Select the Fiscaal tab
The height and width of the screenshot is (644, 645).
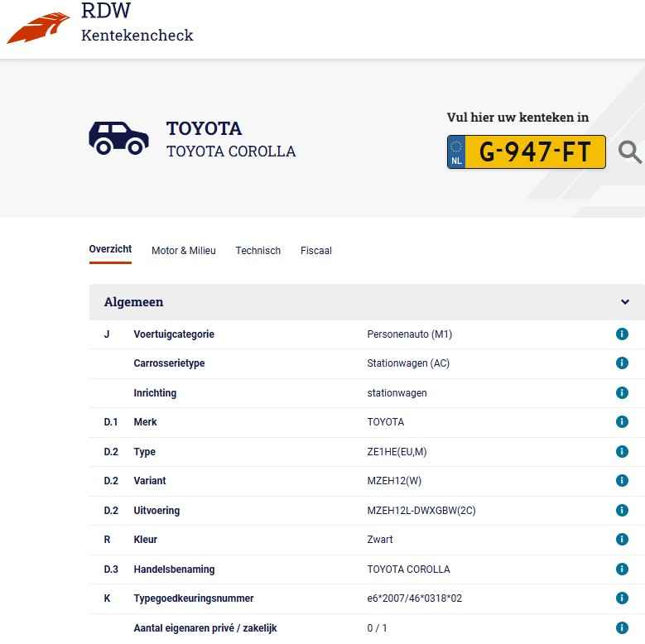click(315, 251)
